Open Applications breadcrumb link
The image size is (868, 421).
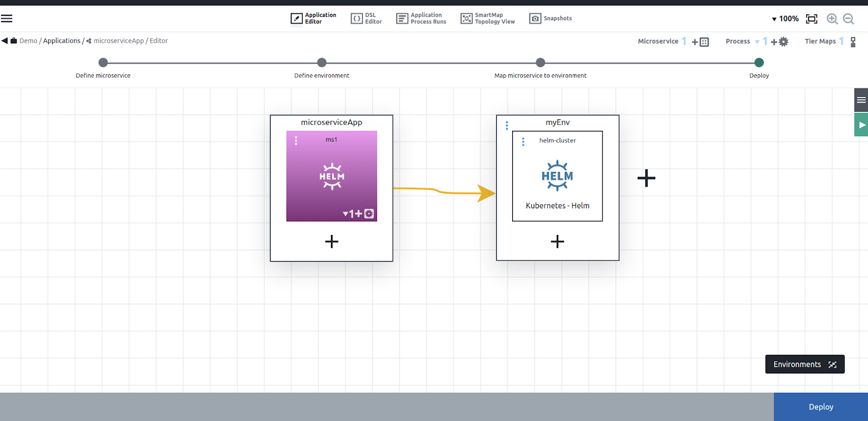62,41
